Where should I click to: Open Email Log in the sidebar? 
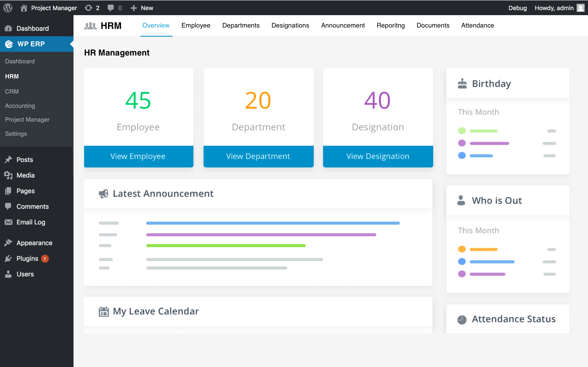pyautogui.click(x=31, y=222)
